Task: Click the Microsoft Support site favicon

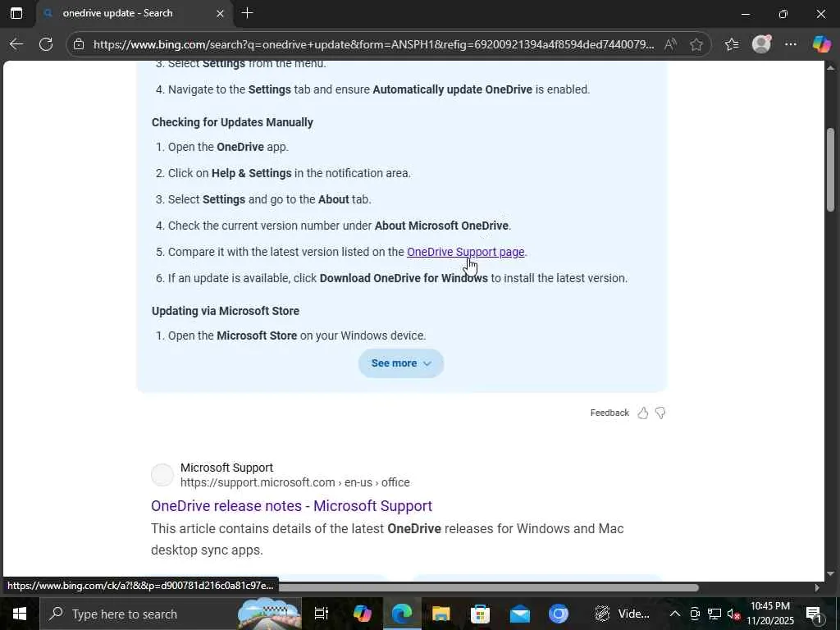Action: 162,475
